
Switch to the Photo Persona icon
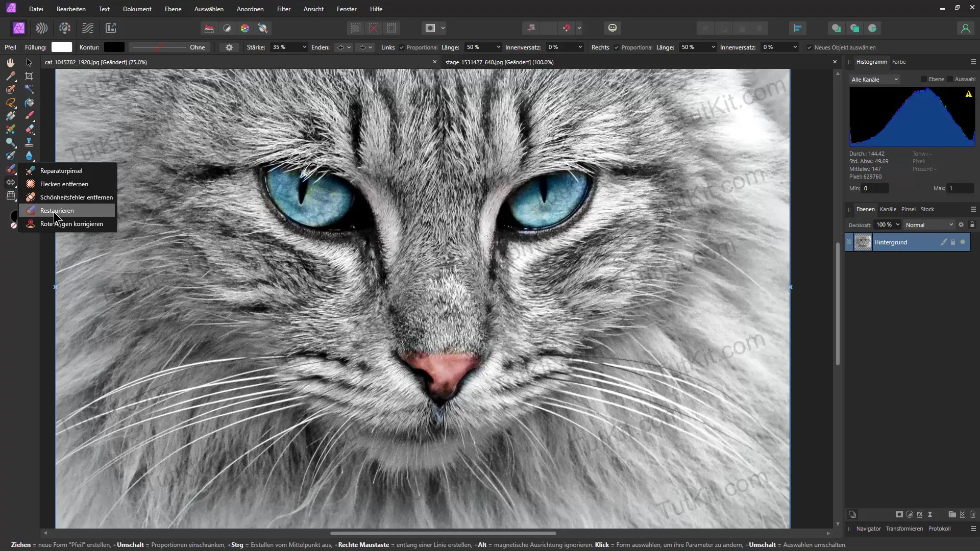pyautogui.click(x=19, y=28)
